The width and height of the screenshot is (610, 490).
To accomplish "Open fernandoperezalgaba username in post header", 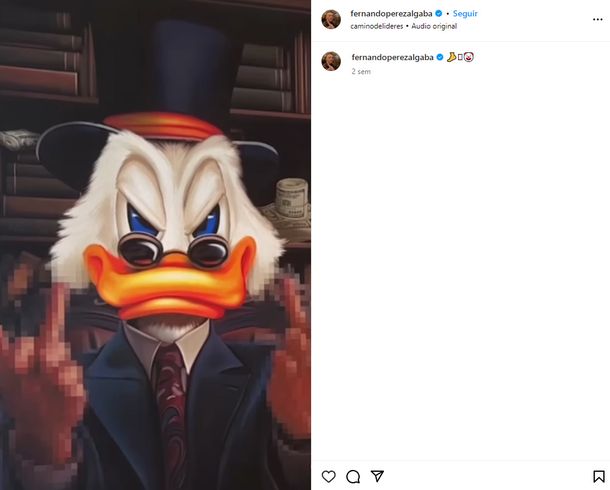I will coord(391,14).
